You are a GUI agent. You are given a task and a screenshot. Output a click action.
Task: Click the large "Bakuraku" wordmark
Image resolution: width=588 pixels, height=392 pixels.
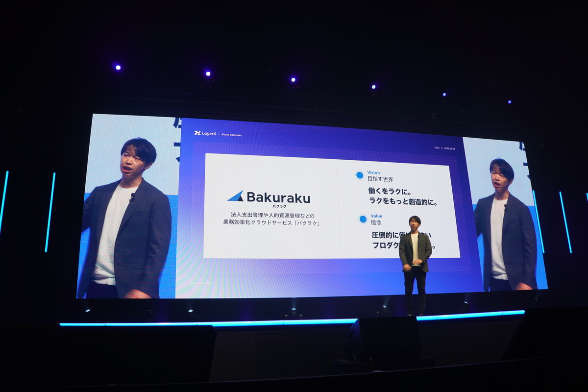pos(278,197)
